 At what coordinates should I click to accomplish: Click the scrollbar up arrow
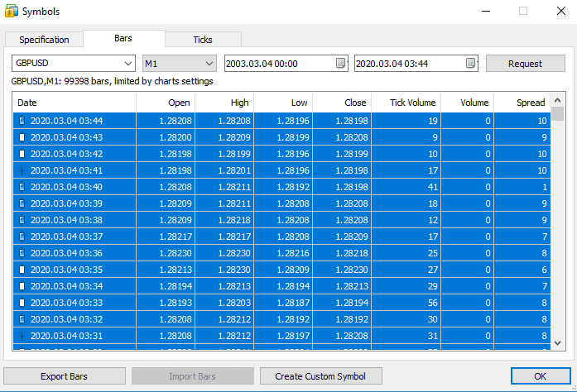(x=557, y=100)
